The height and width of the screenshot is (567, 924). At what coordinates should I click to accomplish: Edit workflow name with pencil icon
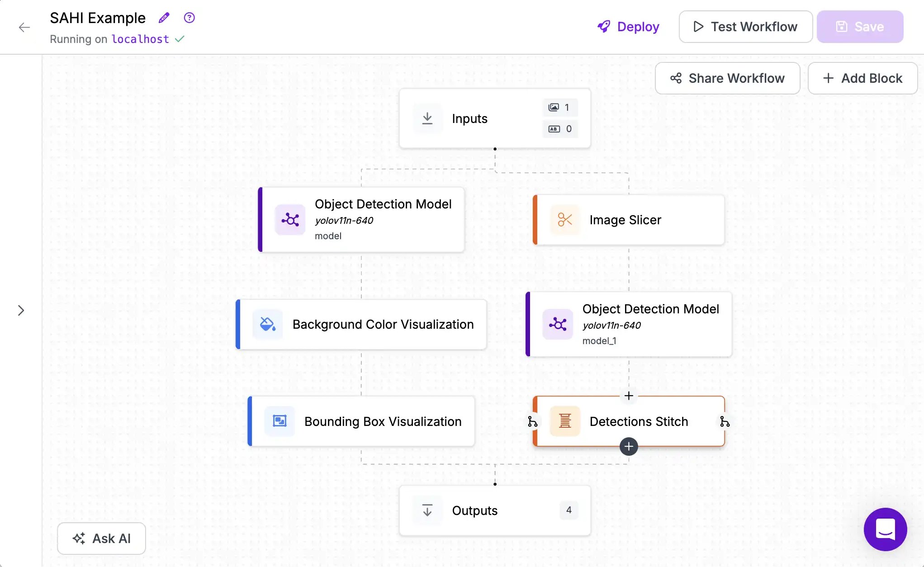(x=164, y=18)
